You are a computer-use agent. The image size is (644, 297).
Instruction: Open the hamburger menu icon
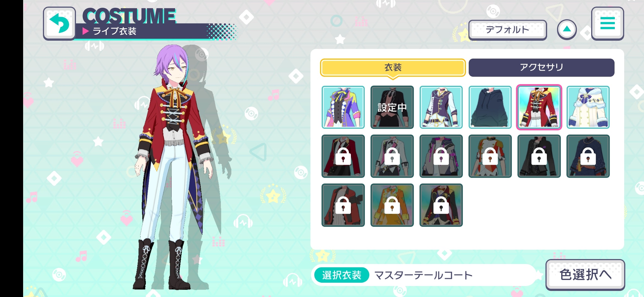(607, 23)
